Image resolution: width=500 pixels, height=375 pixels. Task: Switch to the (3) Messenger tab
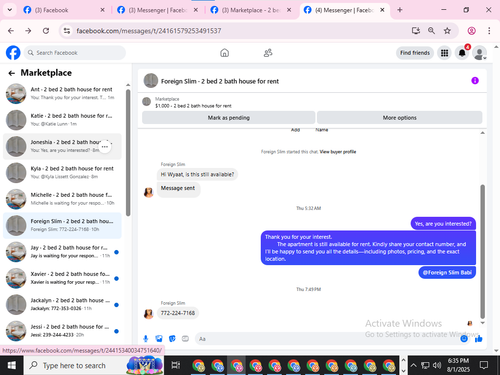tap(157, 10)
